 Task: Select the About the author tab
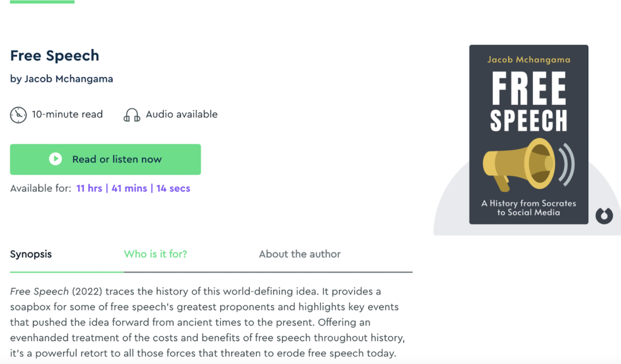(x=300, y=254)
